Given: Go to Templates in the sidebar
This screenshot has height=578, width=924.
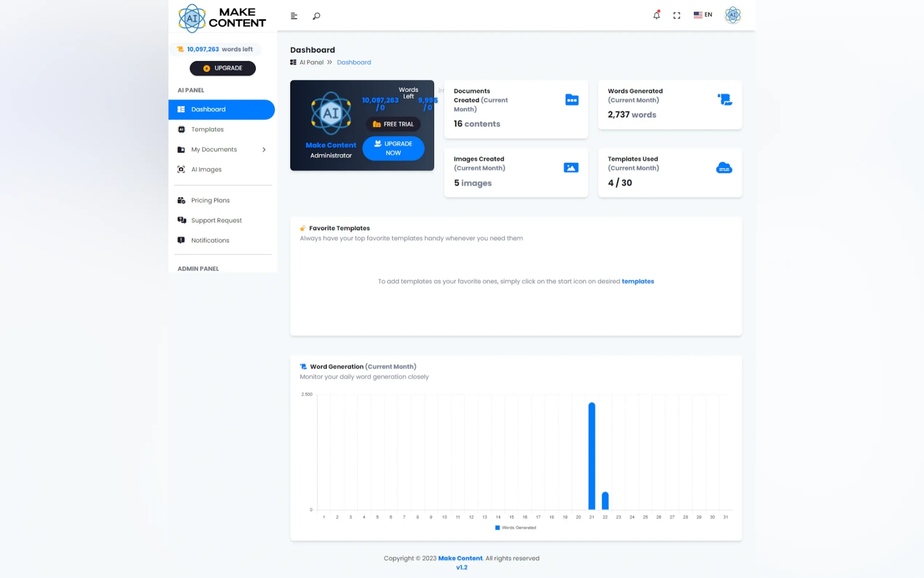Looking at the screenshot, I should click(x=207, y=129).
